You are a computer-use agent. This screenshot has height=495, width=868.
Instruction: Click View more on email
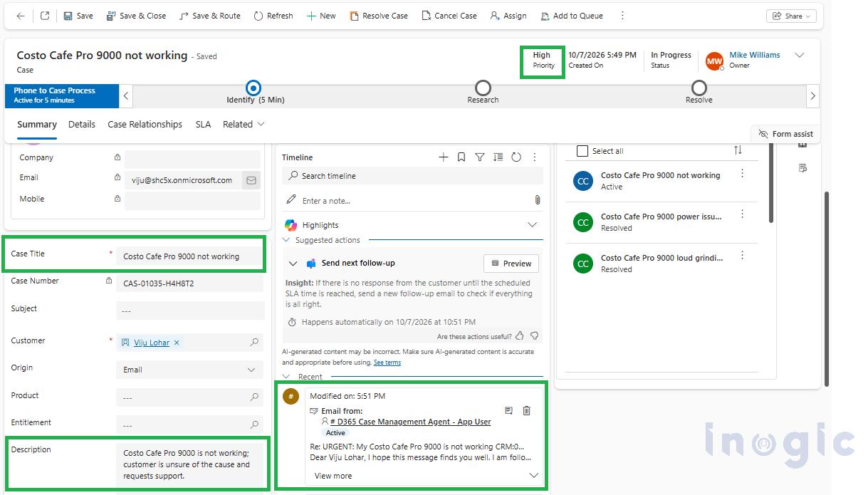[x=333, y=476]
